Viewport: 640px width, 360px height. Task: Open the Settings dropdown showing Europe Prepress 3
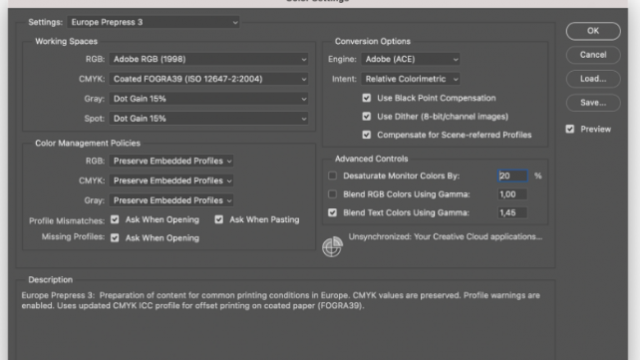point(153,22)
